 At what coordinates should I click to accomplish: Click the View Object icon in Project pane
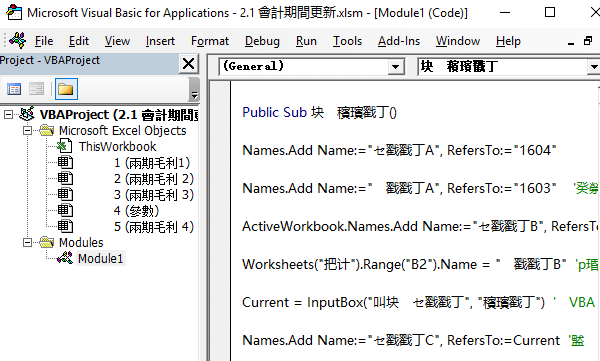[x=37, y=89]
